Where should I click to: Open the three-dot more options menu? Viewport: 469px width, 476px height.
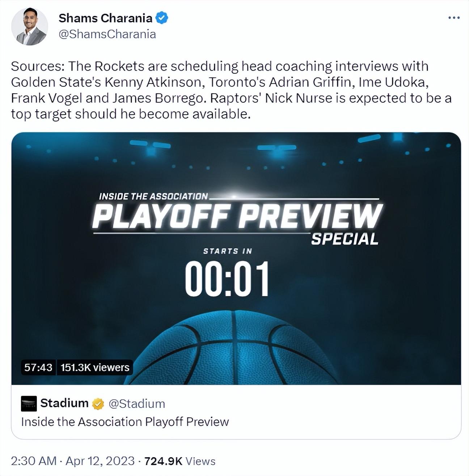[x=453, y=17]
